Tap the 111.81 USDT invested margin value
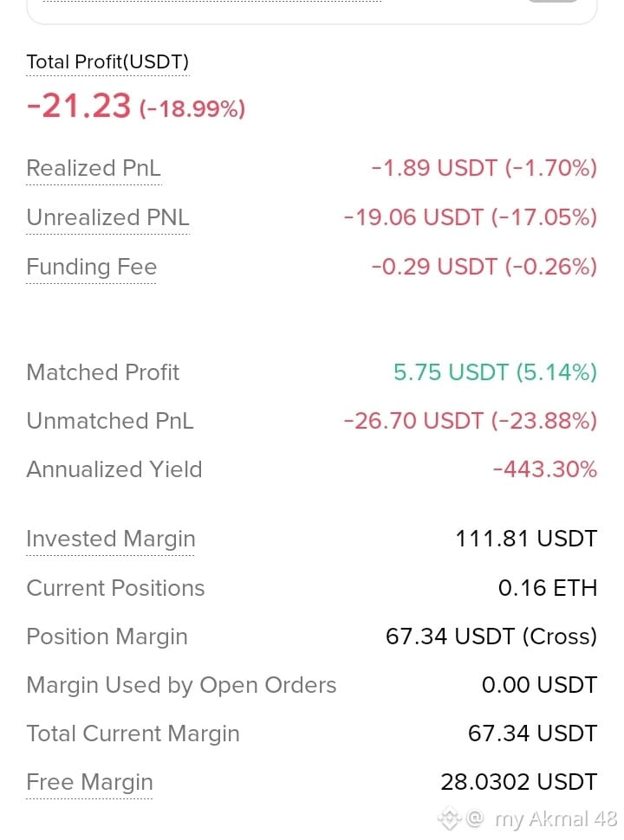624x840 pixels. point(526,539)
